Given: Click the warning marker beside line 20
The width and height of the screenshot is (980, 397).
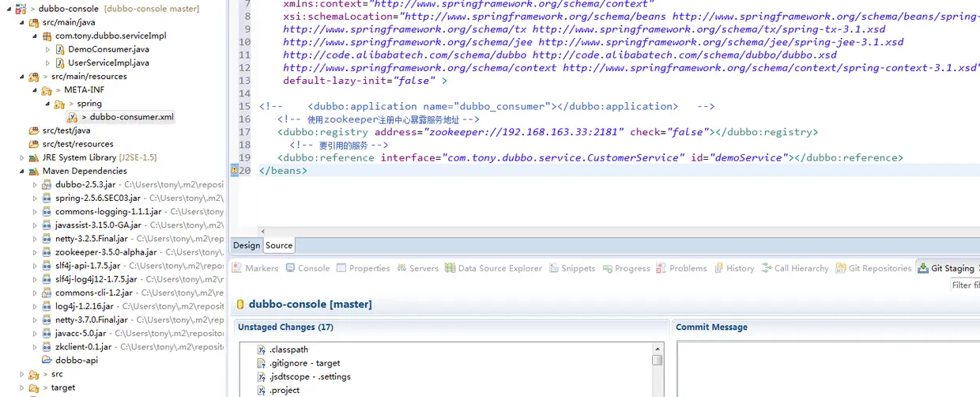Looking at the screenshot, I should [x=233, y=171].
